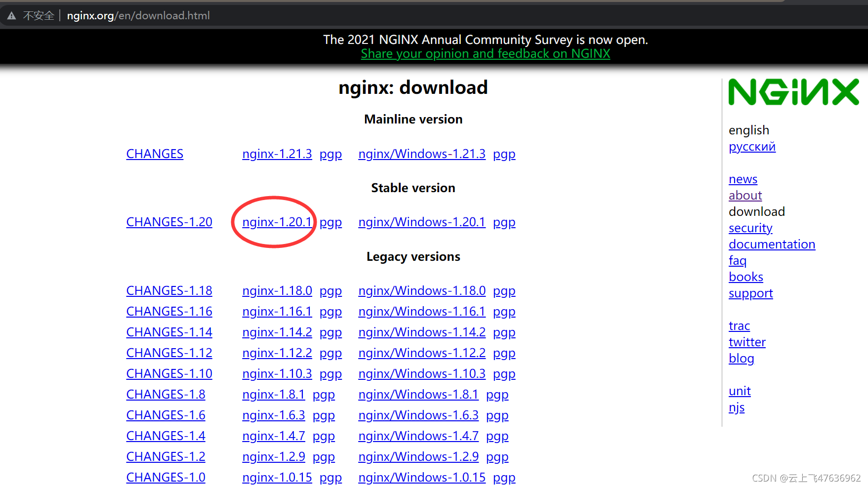Viewport: 868px width, 487px height.
Task: Open the trac link in sidebar
Action: tap(739, 326)
